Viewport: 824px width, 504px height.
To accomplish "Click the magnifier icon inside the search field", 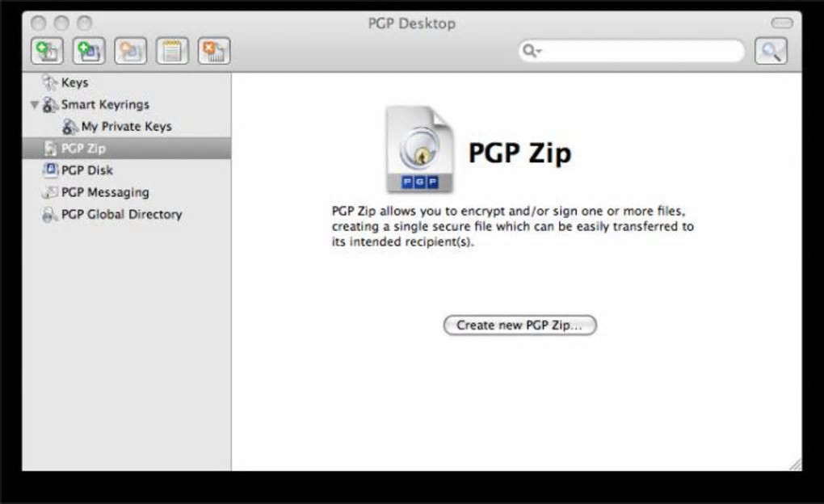I will 530,51.
